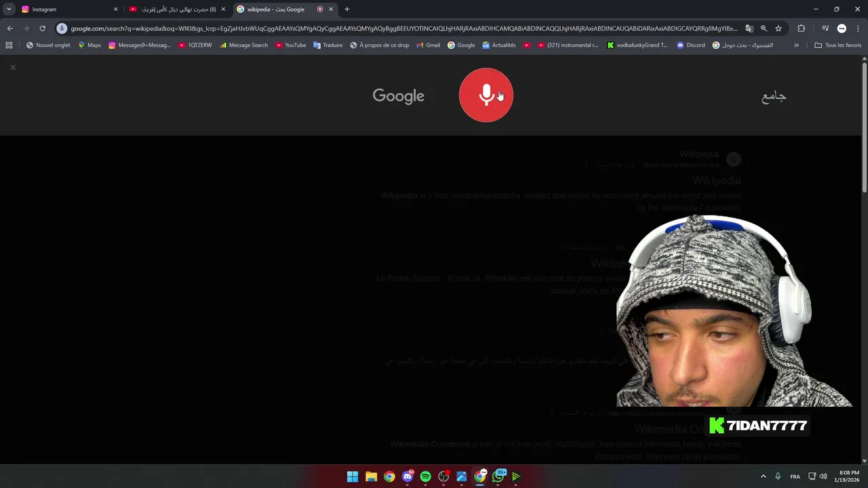Open a new browser tab

click(x=347, y=9)
